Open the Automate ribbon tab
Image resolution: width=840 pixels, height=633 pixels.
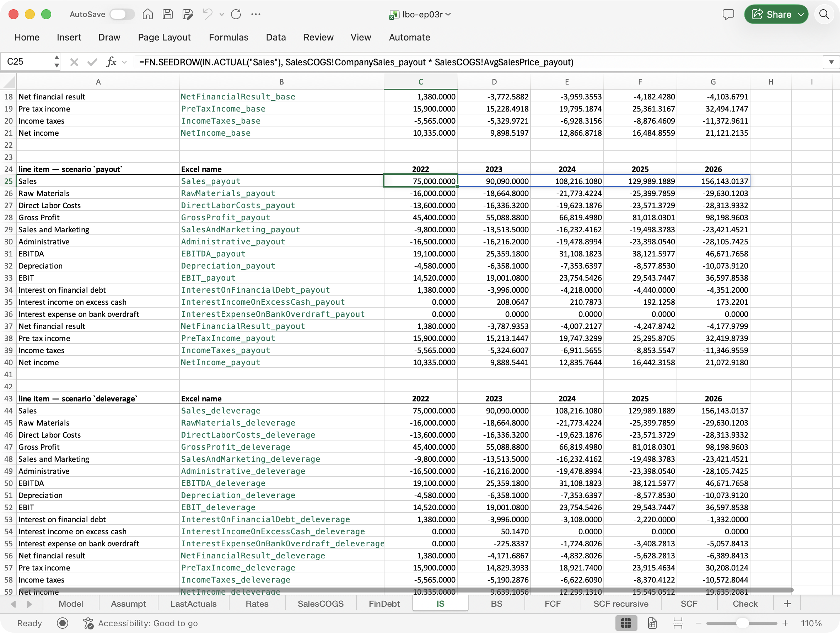(410, 37)
